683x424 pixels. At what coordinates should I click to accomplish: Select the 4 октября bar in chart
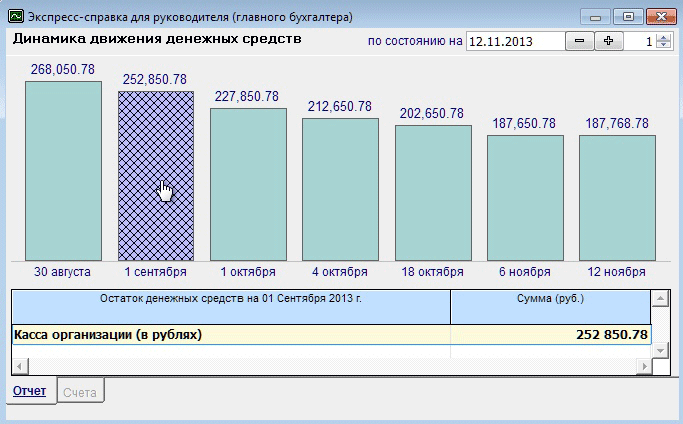click(x=340, y=190)
